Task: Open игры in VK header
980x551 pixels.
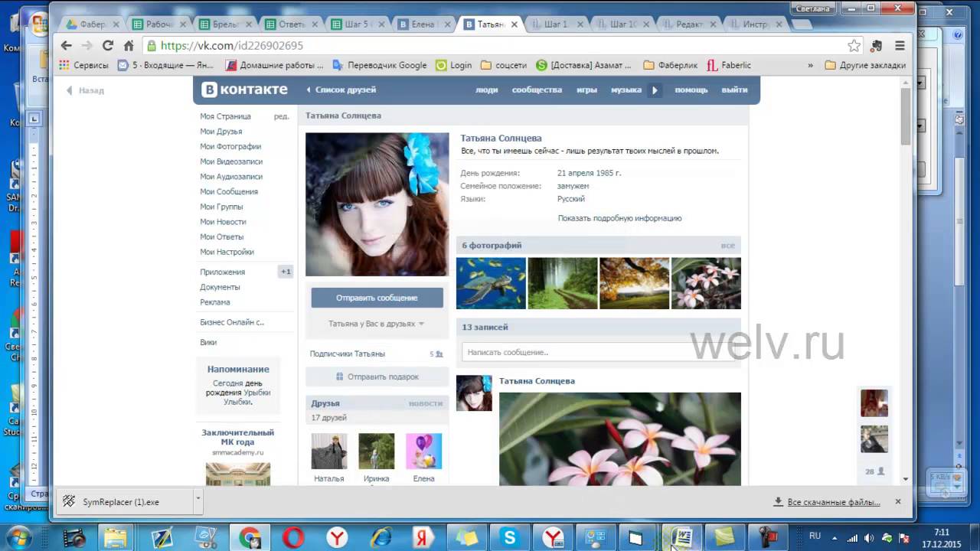Action: click(586, 90)
